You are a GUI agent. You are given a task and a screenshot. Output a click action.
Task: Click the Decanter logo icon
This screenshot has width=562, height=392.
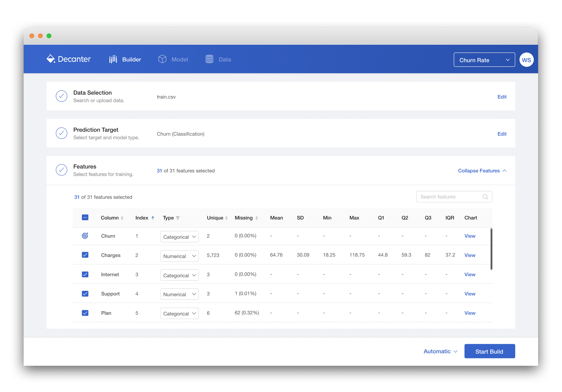[x=51, y=59]
